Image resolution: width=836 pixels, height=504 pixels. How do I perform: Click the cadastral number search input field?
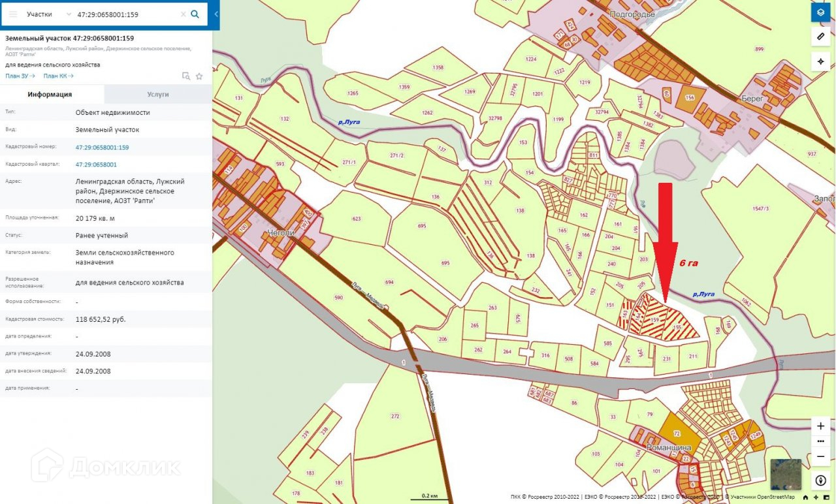tap(127, 14)
